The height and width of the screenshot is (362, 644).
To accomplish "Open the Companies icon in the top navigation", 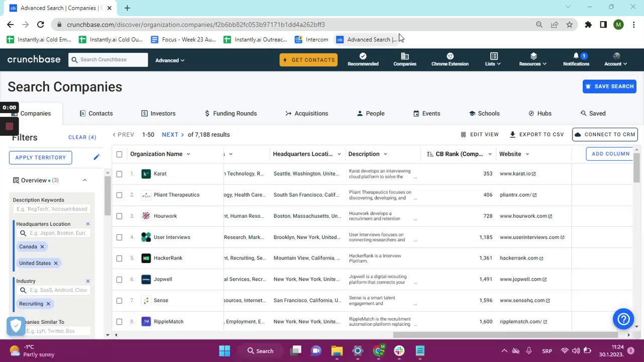I will click(404, 59).
